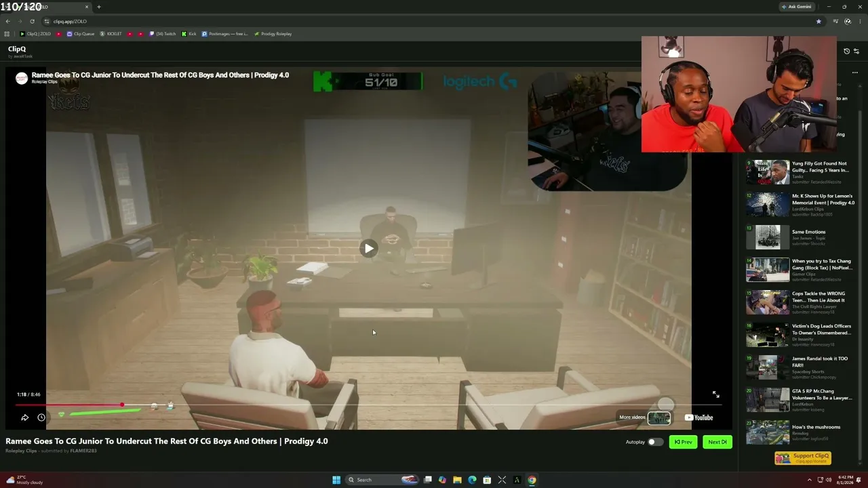The width and height of the screenshot is (868, 488).
Task: Enter fullscreen using the expand icon
Action: coord(715,394)
